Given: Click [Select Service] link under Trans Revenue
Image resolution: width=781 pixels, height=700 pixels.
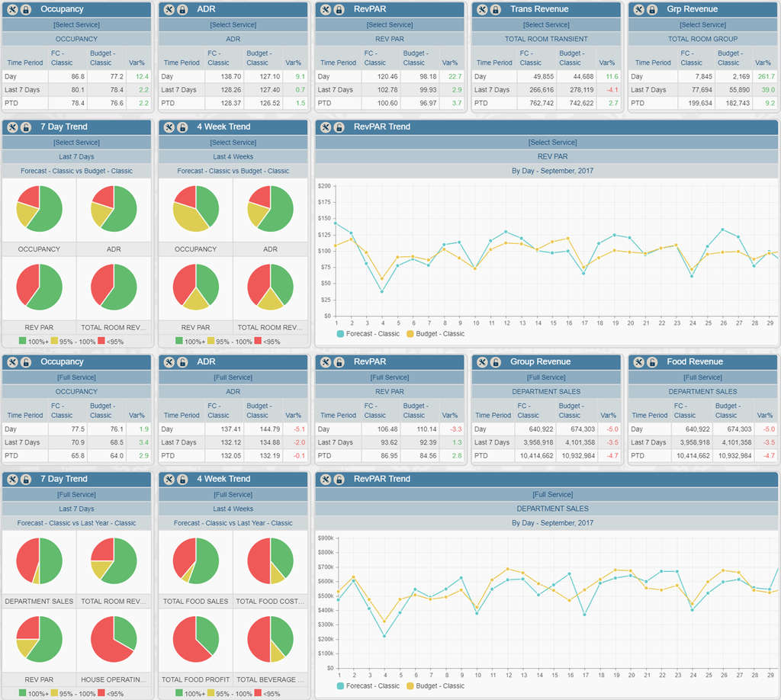Looking at the screenshot, I should 546,24.
